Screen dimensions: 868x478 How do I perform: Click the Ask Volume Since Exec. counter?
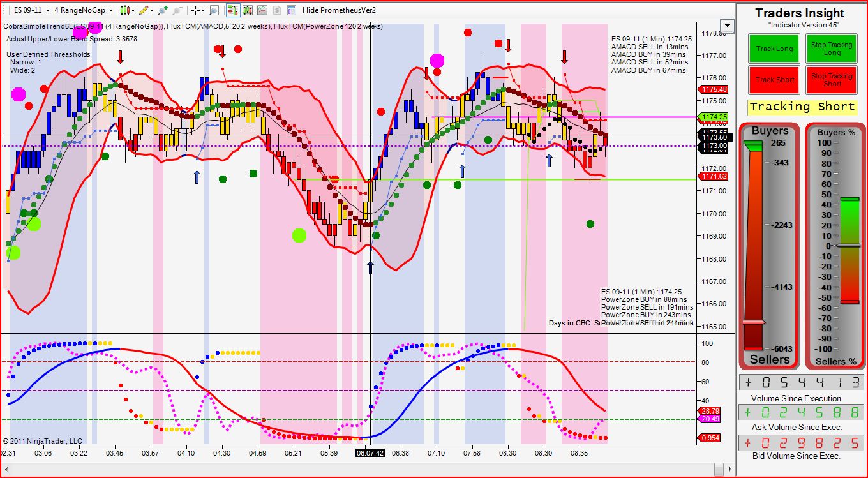tap(800, 413)
